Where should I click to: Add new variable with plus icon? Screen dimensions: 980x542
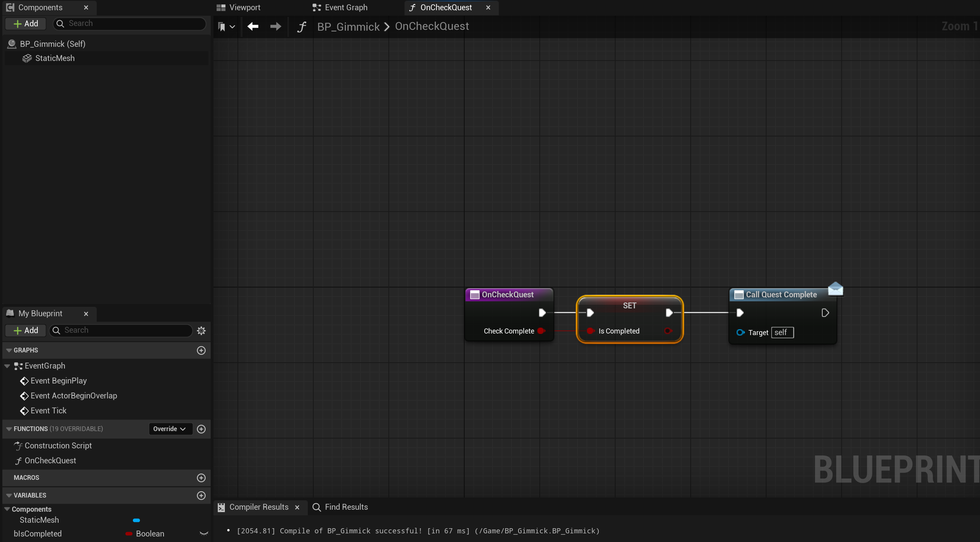pyautogui.click(x=201, y=495)
